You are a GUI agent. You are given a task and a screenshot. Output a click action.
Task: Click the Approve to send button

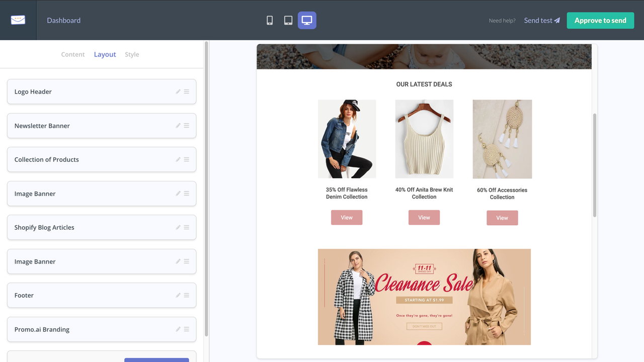(x=600, y=20)
